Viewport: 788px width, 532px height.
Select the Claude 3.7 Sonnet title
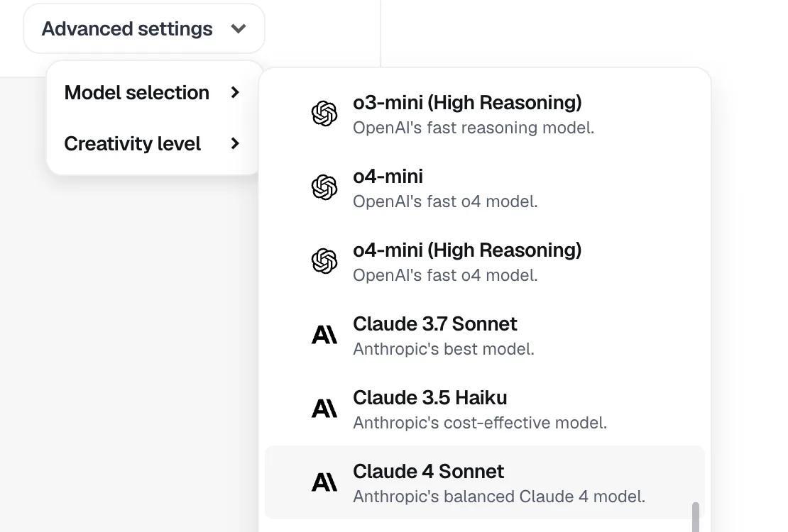(434, 324)
